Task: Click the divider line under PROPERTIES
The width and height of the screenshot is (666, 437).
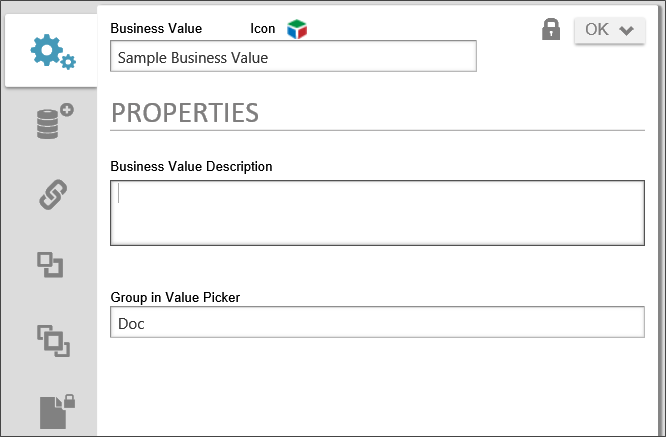Action: tap(376, 130)
